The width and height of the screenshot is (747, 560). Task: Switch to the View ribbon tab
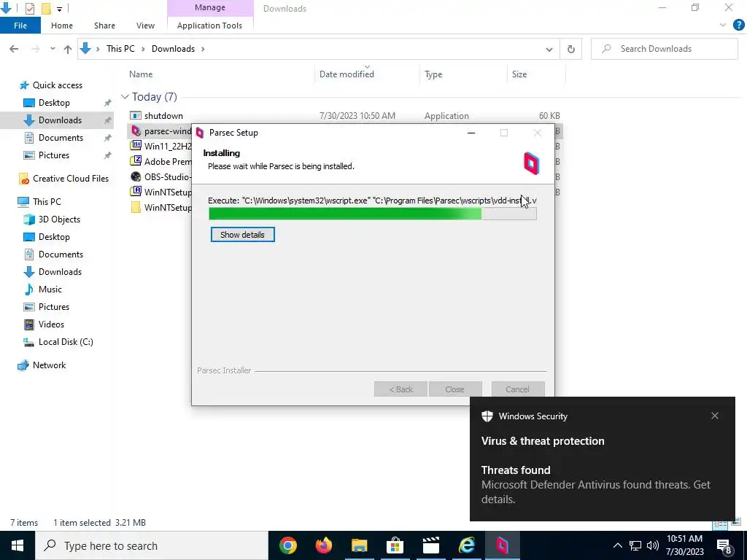(x=145, y=26)
